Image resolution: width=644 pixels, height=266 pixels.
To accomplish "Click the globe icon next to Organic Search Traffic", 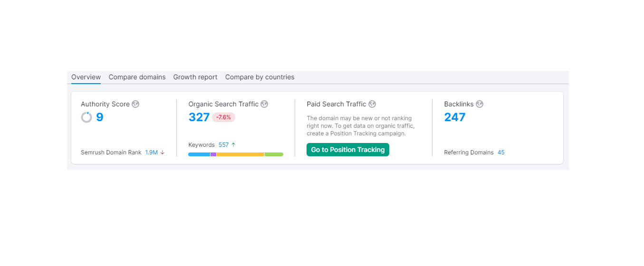I will [x=264, y=104].
